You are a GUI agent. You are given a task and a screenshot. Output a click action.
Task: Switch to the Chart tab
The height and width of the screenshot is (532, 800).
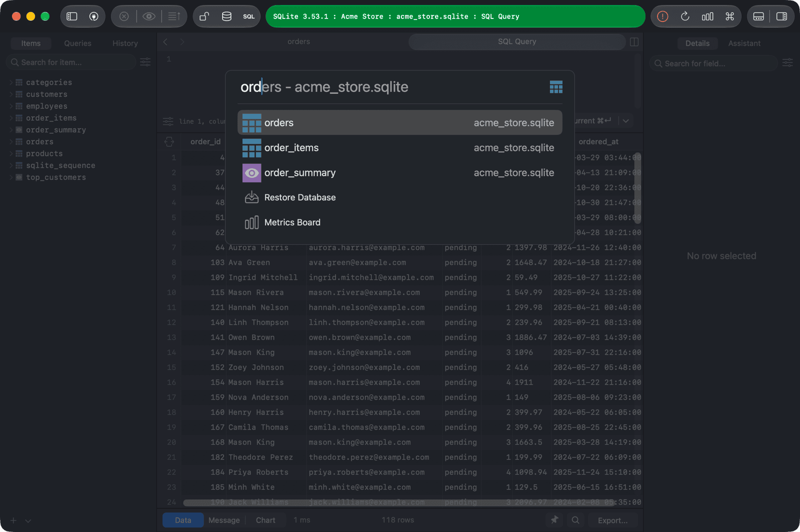pos(265,520)
